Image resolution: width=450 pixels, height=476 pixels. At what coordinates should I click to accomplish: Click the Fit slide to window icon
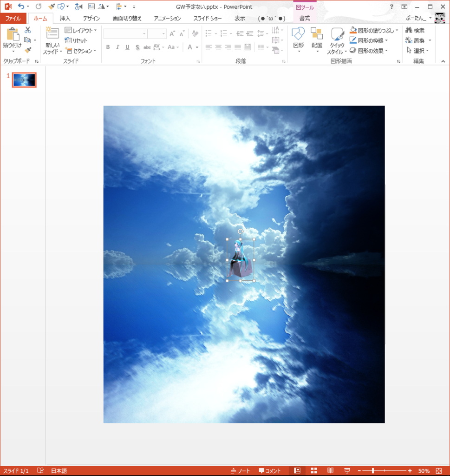click(x=438, y=470)
